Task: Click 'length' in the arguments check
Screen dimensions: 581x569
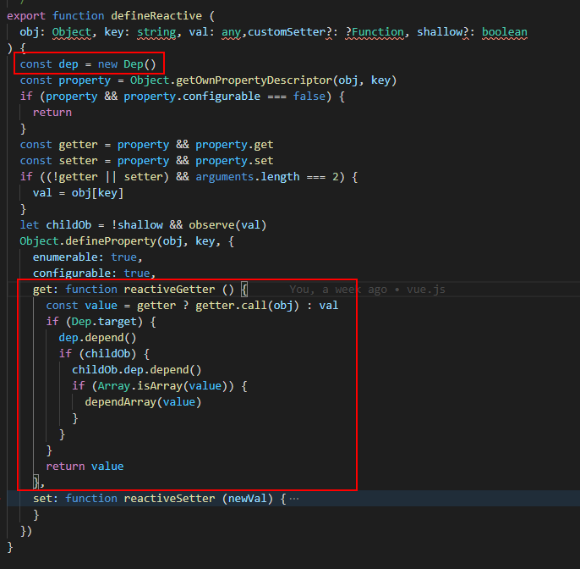Action: pyautogui.click(x=280, y=177)
